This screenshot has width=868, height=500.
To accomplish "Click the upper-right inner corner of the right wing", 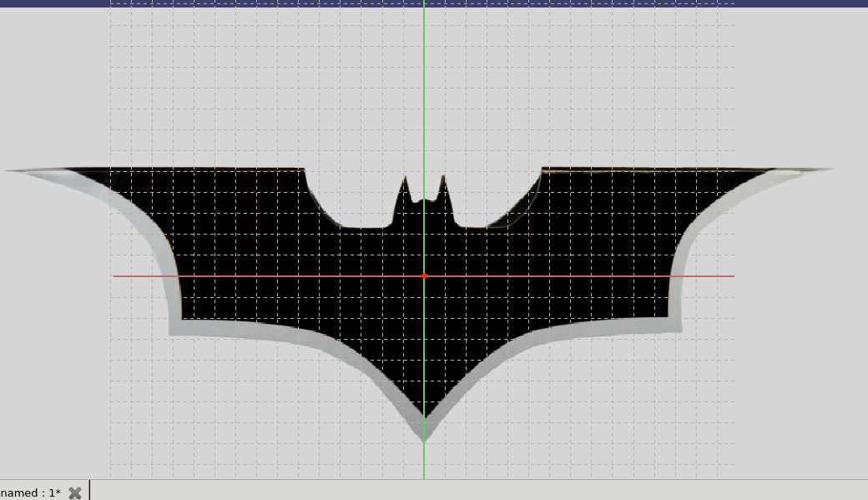I will [x=542, y=169].
